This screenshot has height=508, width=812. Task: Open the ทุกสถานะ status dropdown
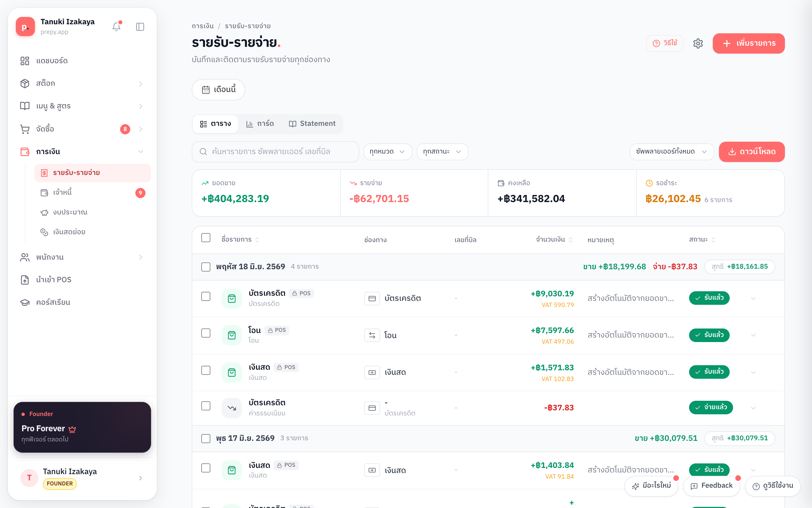(x=442, y=152)
